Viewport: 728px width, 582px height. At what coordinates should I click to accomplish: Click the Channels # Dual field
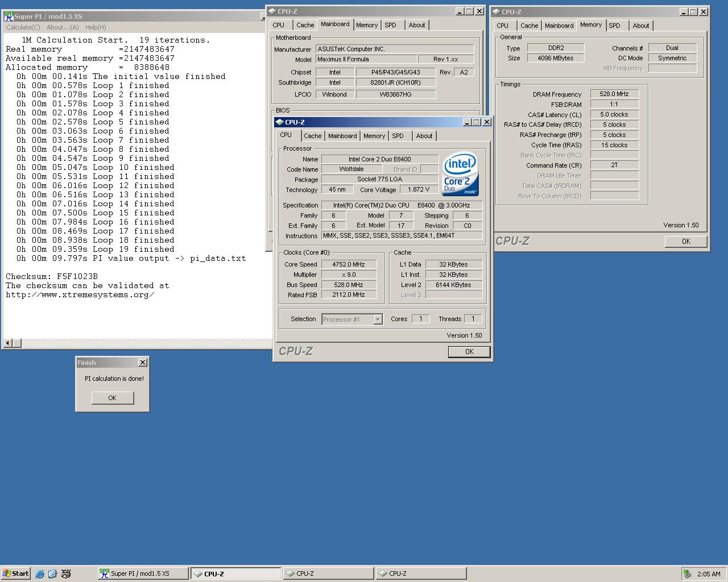click(x=672, y=48)
